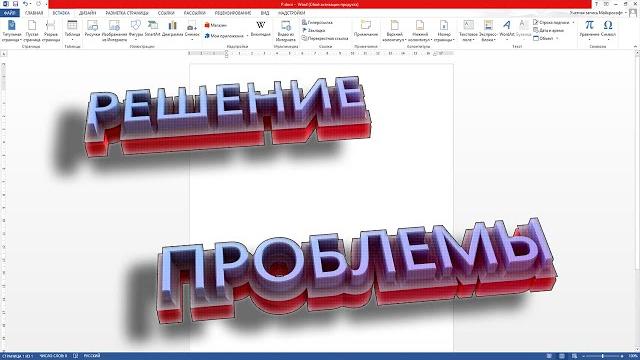Switch to the Home (ГЛАВНАЯ) tab
Viewport: 640px width, 360px height.
click(34, 13)
